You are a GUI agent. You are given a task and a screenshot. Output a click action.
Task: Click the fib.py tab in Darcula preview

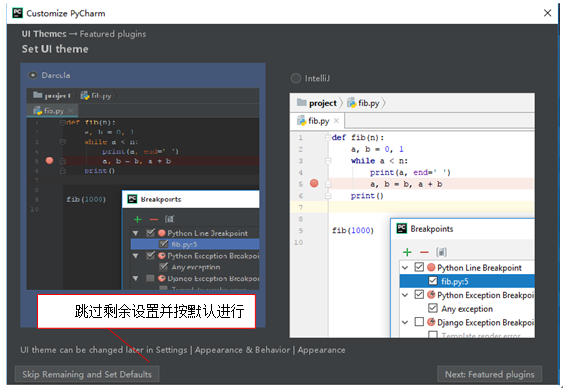pos(53,111)
